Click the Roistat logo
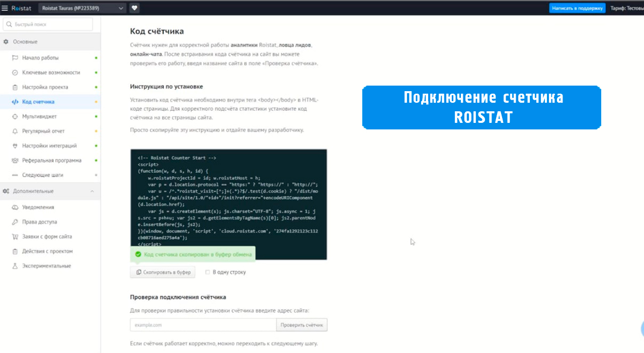The height and width of the screenshot is (353, 644). [x=21, y=8]
